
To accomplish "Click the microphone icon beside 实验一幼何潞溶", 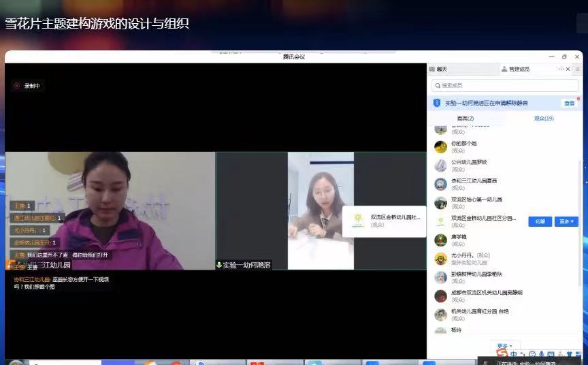I will tap(219, 265).
